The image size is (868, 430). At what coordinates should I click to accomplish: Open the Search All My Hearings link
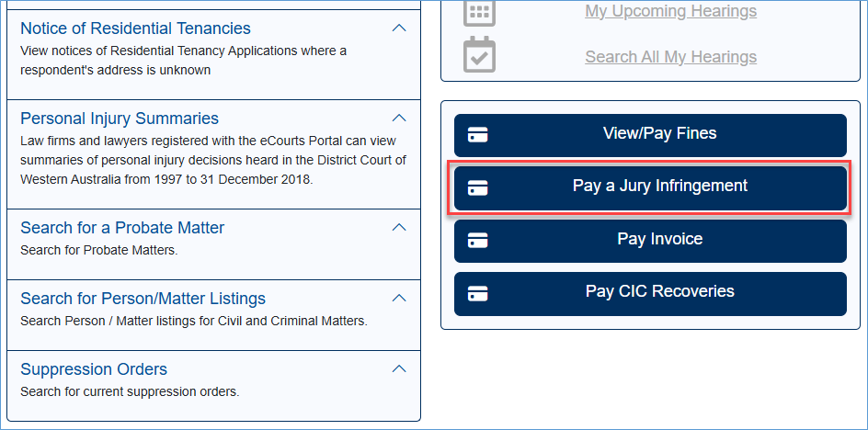(670, 57)
